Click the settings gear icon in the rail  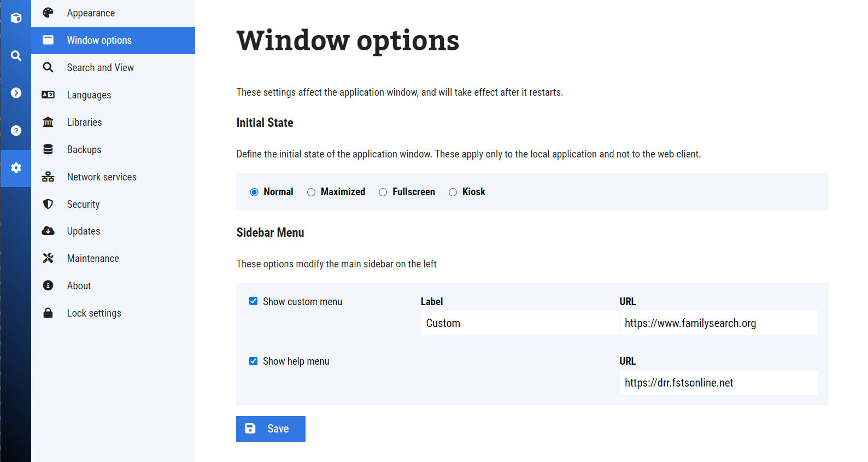[16, 168]
